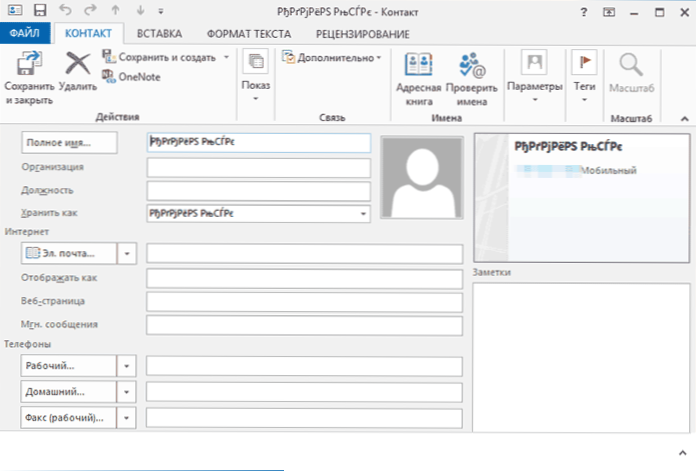Open Help question mark

pyautogui.click(x=584, y=12)
